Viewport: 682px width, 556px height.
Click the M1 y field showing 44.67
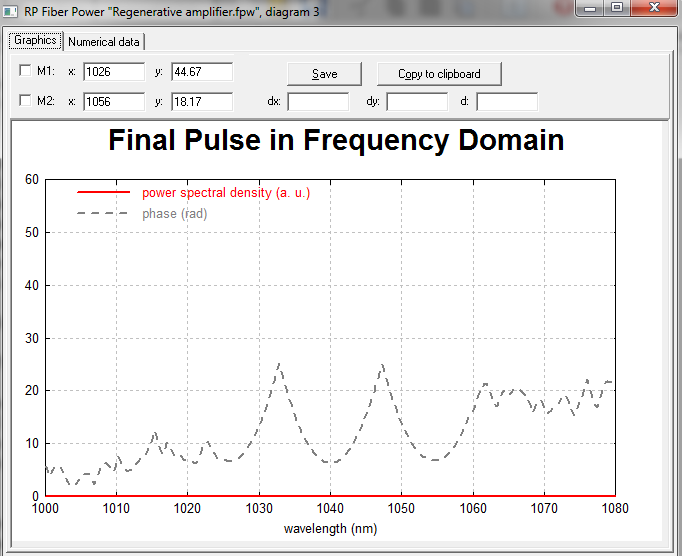[202, 71]
